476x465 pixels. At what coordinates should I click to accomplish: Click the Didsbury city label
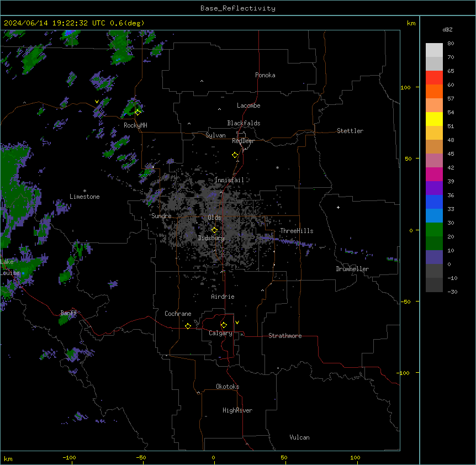pyautogui.click(x=211, y=238)
